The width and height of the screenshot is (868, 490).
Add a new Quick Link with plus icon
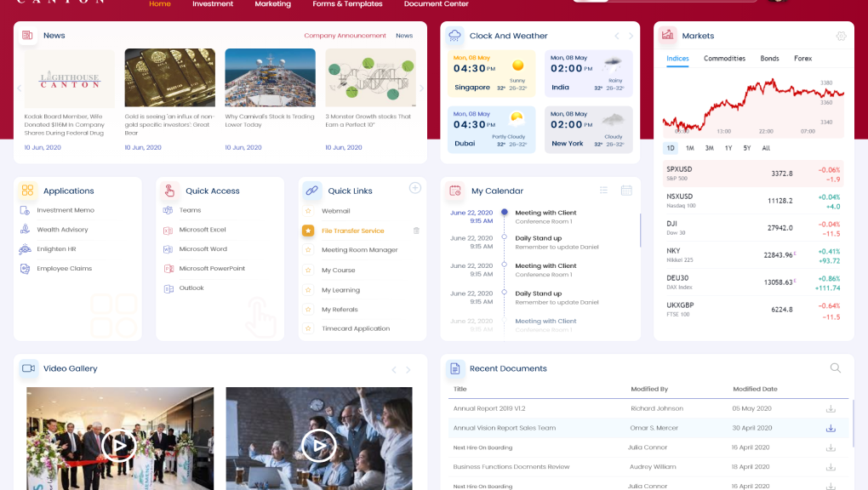414,188
